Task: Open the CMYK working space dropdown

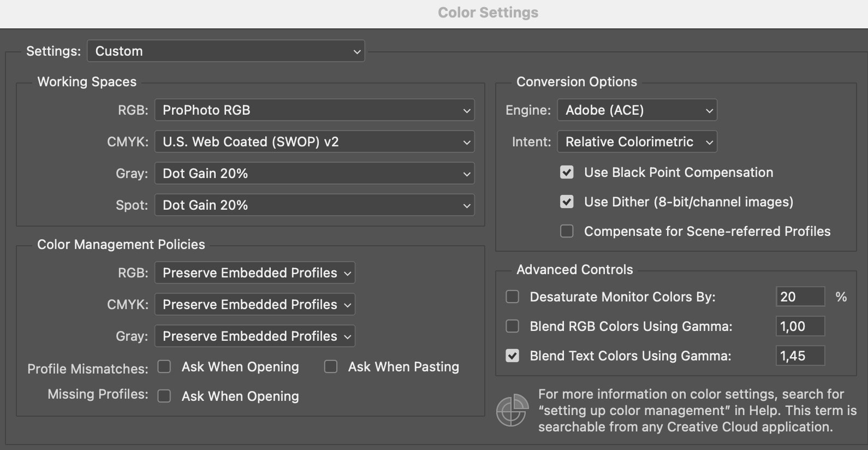Action: pyautogui.click(x=314, y=142)
